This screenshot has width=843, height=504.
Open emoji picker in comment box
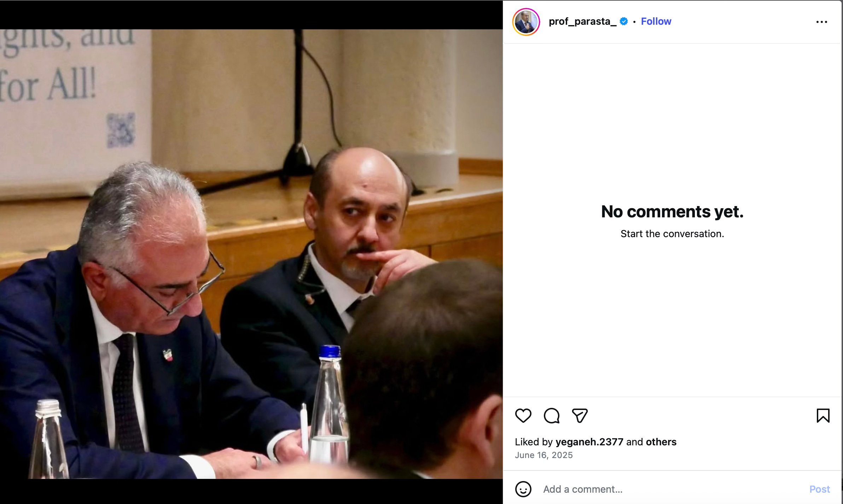click(x=523, y=489)
